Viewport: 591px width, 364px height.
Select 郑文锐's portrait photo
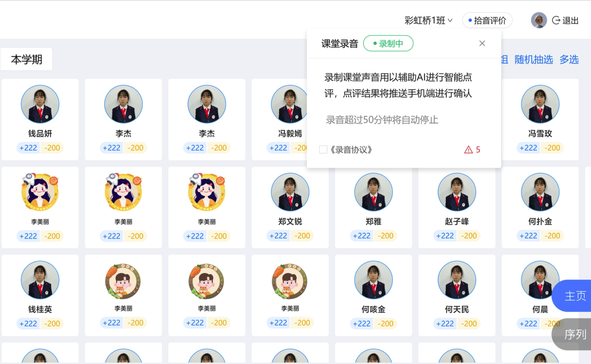[x=290, y=192]
